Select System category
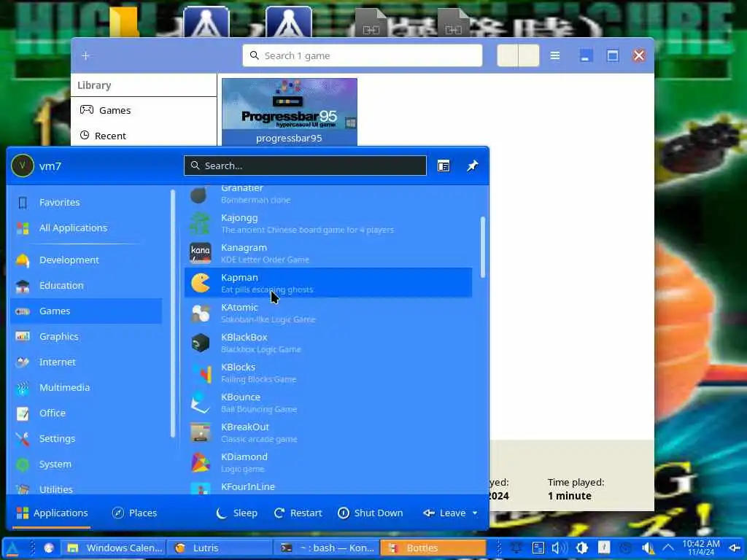The width and height of the screenshot is (747, 560). pos(86,464)
